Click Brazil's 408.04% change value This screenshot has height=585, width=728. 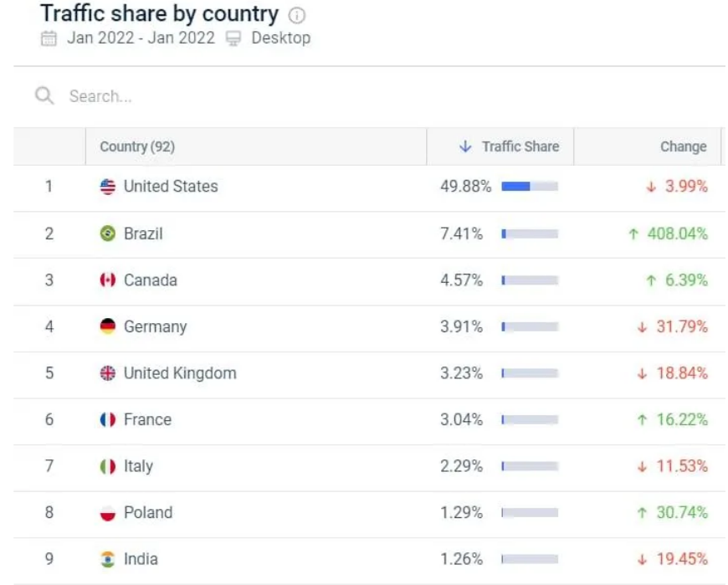coord(677,233)
